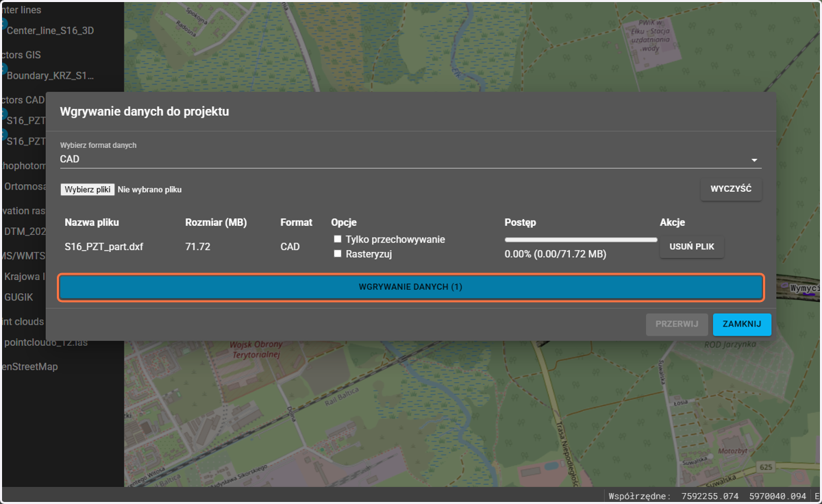Enable the 'Tylko przechowywanie' checkbox
Viewport: 822px width, 504px height.
point(338,240)
